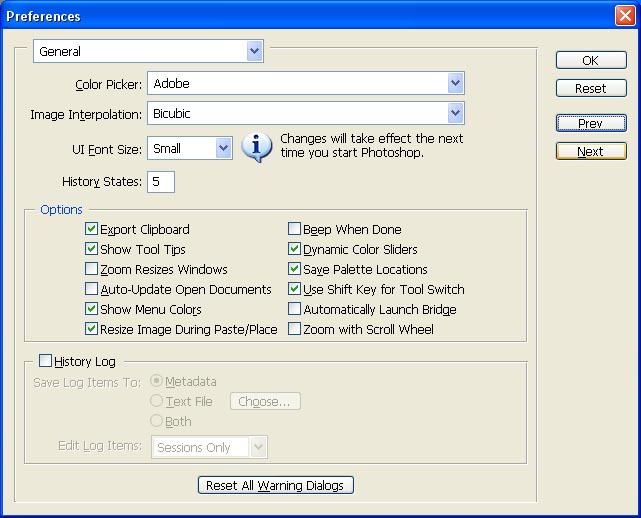Disable the Export Clipboard checkbox

(x=93, y=230)
